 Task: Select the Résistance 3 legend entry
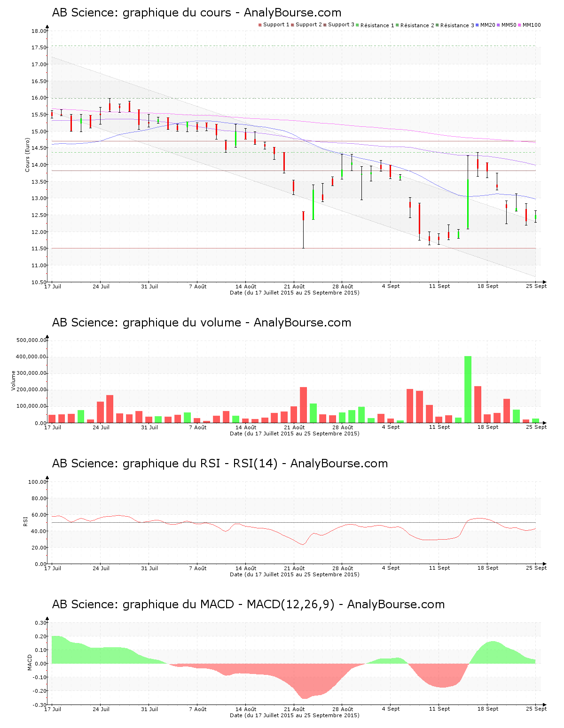(455, 25)
